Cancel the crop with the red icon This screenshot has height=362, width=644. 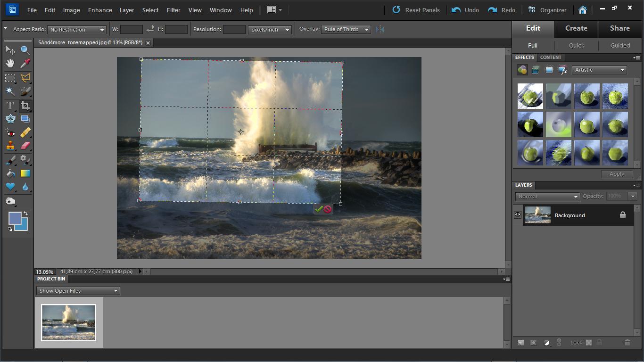click(x=328, y=209)
